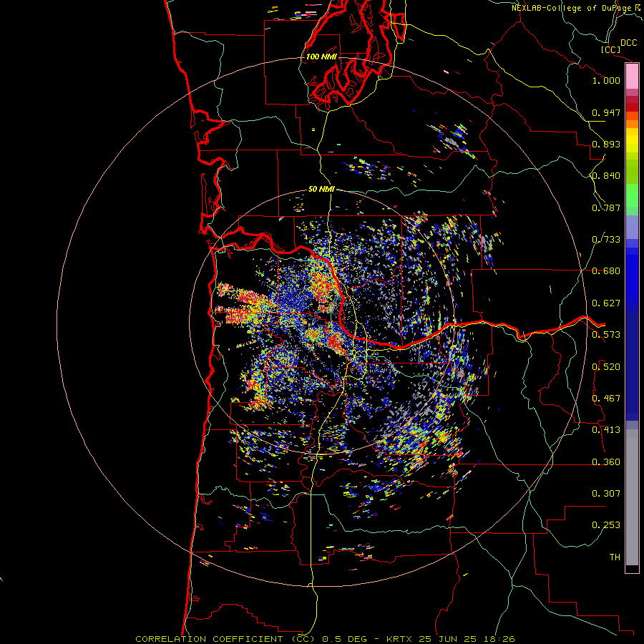Select the 1.000 value on the color scale
Image resolution: width=644 pixels, height=644 pixels.
coord(606,80)
